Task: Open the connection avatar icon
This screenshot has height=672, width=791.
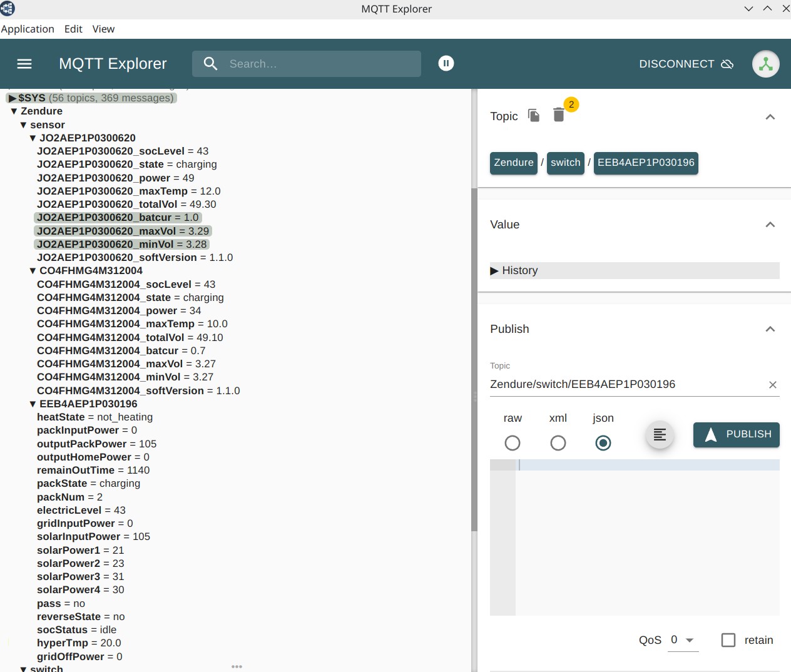Action: 766,64
